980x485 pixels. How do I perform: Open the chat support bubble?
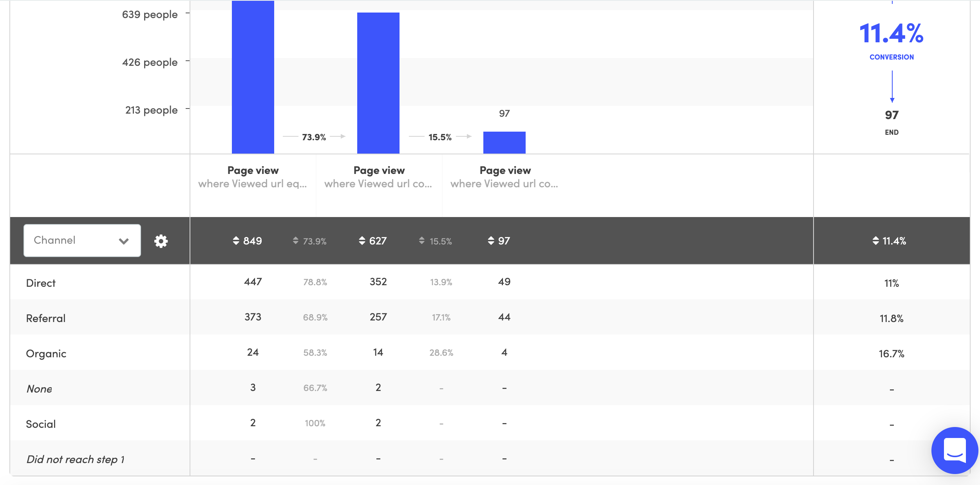[x=954, y=451]
